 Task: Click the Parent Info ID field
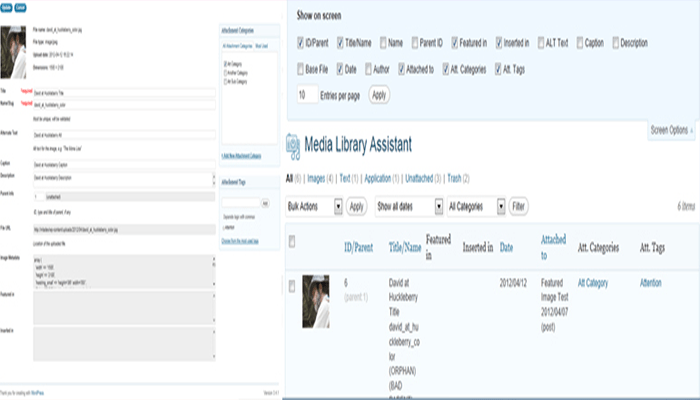(39, 197)
